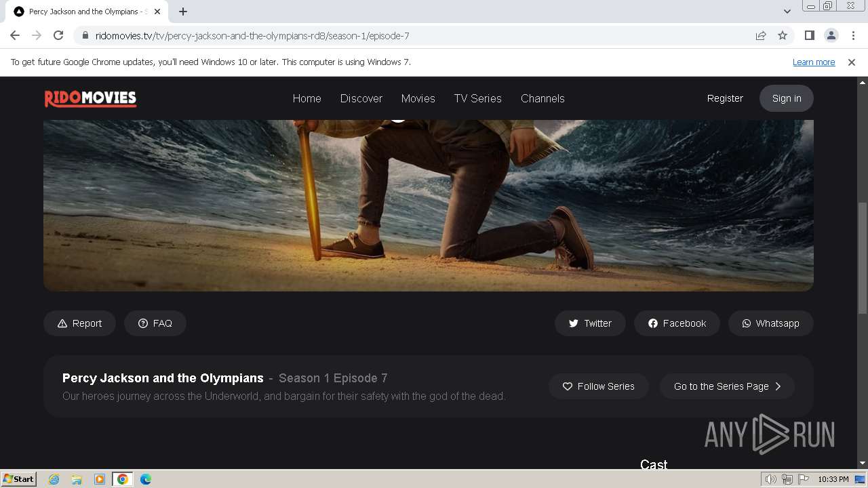Bookmark this page with star icon

783,36
